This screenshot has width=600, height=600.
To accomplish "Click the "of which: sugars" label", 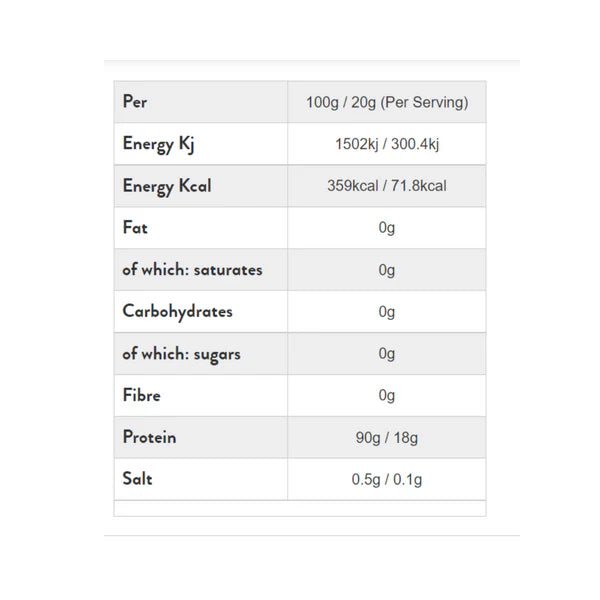I will point(181,354).
